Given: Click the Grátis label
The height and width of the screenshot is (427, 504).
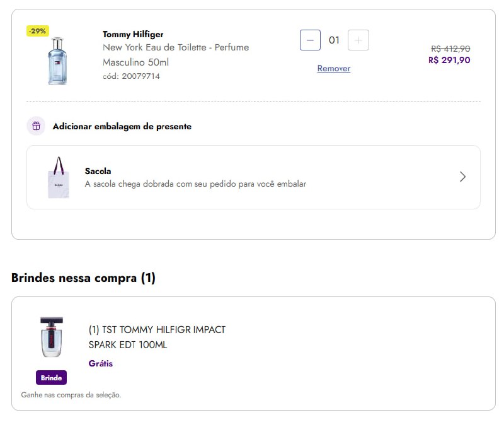Looking at the screenshot, I should pyautogui.click(x=101, y=363).
